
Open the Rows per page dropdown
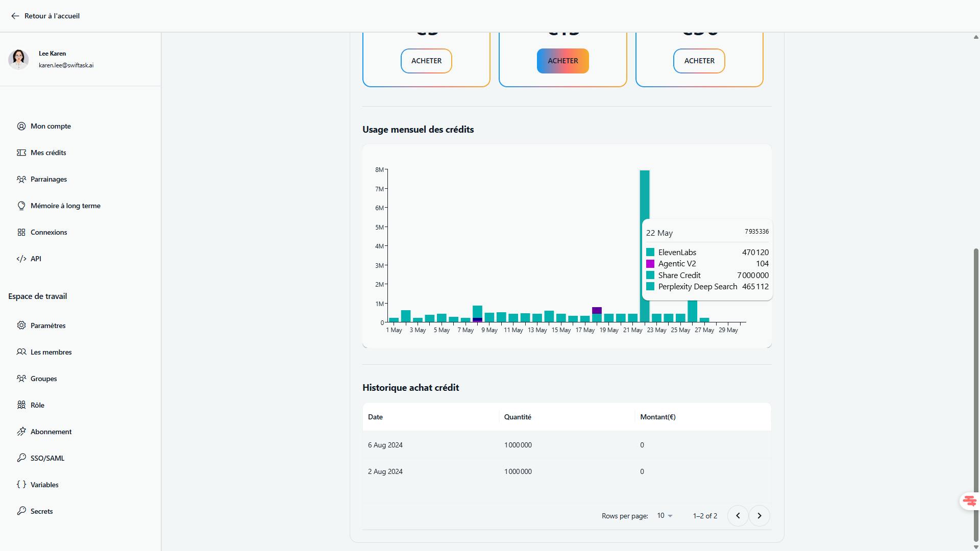pyautogui.click(x=665, y=516)
